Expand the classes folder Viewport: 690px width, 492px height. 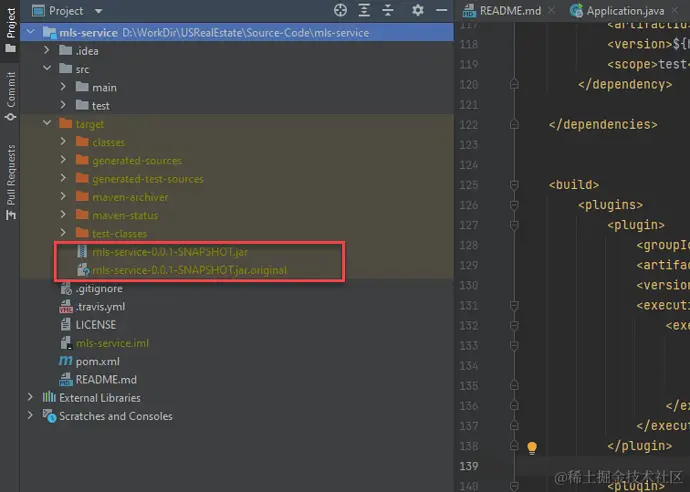click(x=63, y=142)
